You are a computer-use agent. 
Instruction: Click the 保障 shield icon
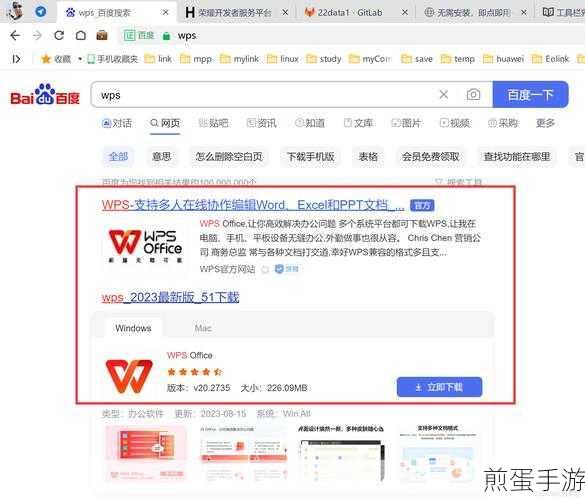coord(279,269)
